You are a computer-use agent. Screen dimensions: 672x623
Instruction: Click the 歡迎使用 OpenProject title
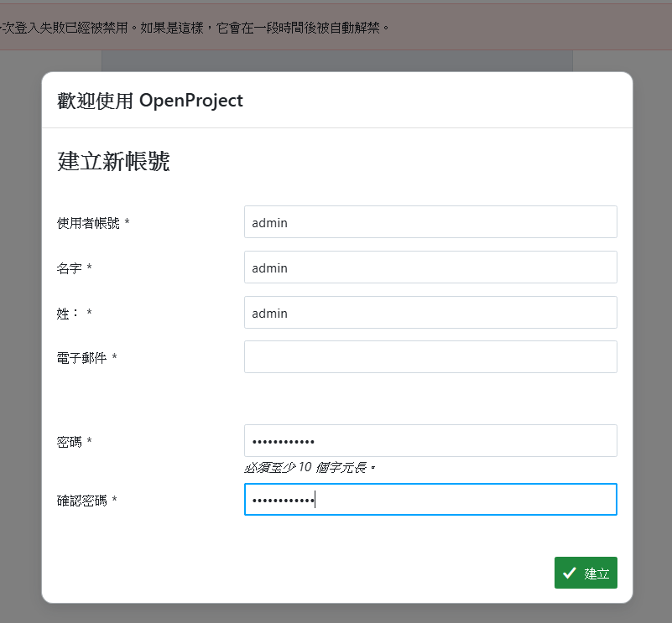click(150, 101)
